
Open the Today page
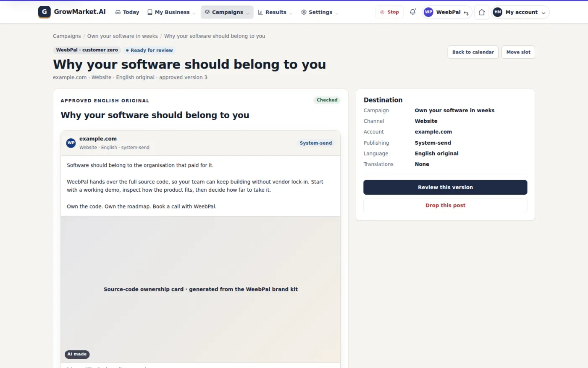pos(127,12)
